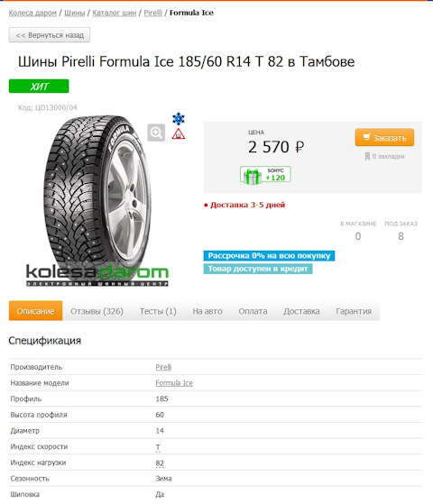The height and width of the screenshot is (504, 433).
Task: Open the Formula Ice model link
Action: point(174,383)
